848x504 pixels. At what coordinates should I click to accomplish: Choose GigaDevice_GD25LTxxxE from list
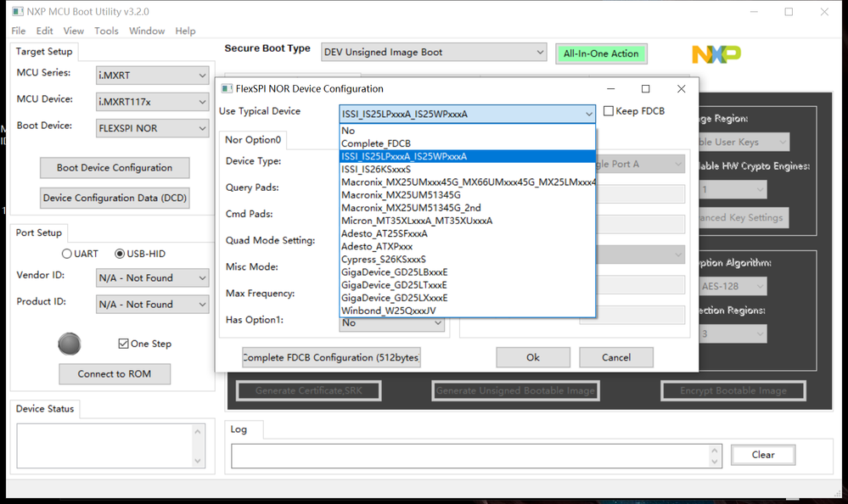click(467, 285)
